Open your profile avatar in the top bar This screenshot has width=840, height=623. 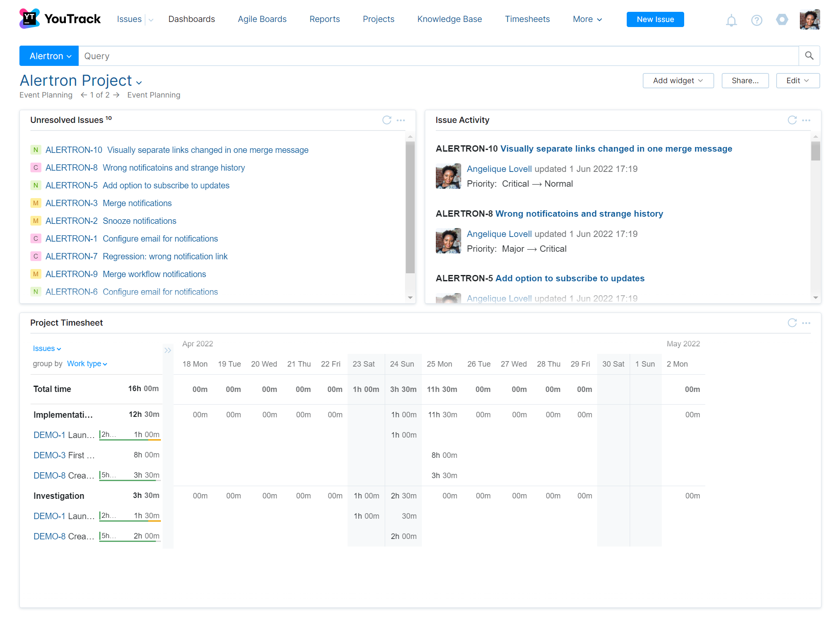pos(810,19)
